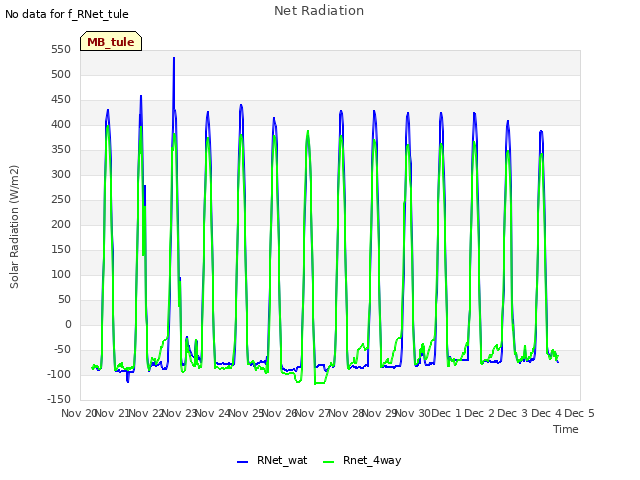Click the 550 y-axis tick label
The width and height of the screenshot is (640, 480).
click(61, 50)
